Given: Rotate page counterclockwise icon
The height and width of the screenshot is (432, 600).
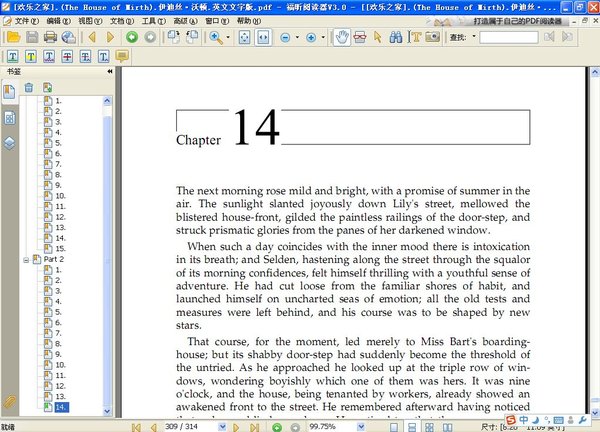Looking at the screenshot, I should [174, 37].
